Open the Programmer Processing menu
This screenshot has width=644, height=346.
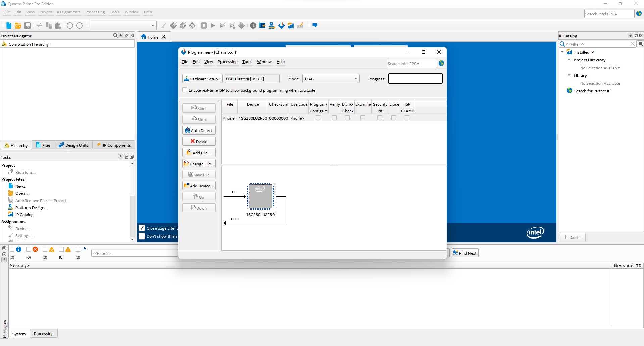point(228,62)
